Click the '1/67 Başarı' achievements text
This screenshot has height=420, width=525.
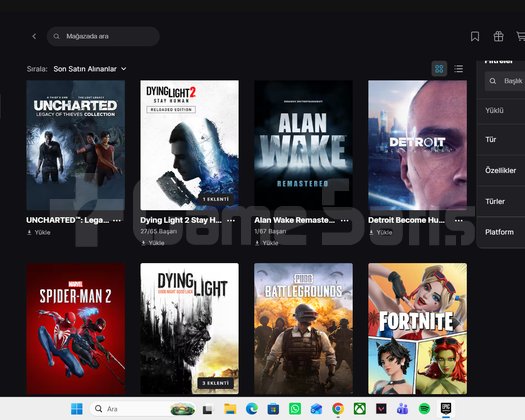[270, 231]
